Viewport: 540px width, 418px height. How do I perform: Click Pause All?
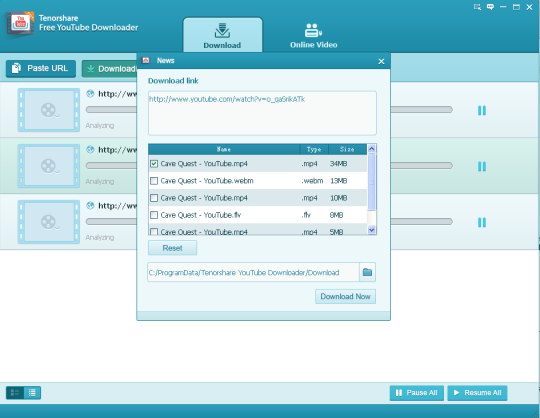click(417, 393)
